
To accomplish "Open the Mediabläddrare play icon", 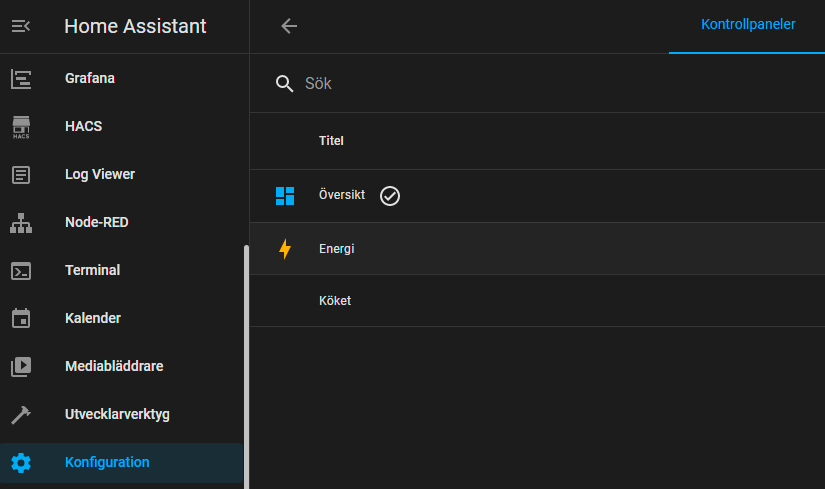I will [21, 367].
